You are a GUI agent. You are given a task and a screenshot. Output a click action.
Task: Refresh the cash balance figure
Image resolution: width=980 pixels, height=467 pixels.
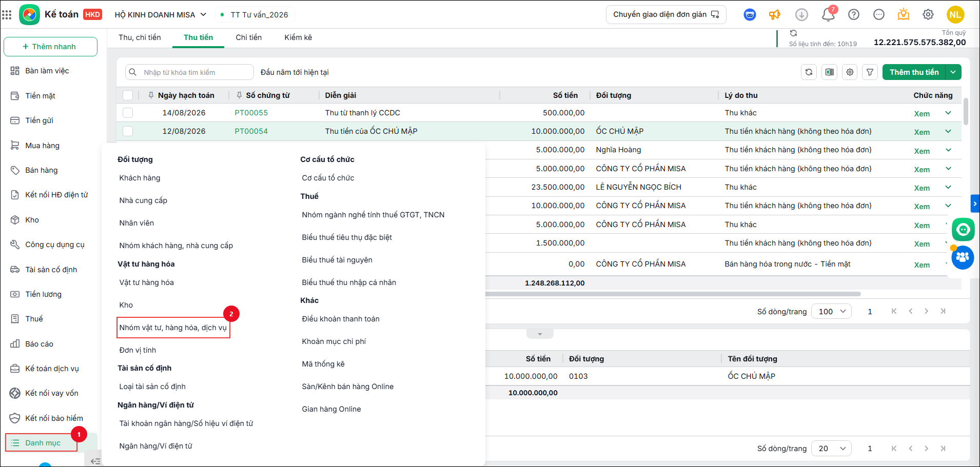[x=793, y=33]
